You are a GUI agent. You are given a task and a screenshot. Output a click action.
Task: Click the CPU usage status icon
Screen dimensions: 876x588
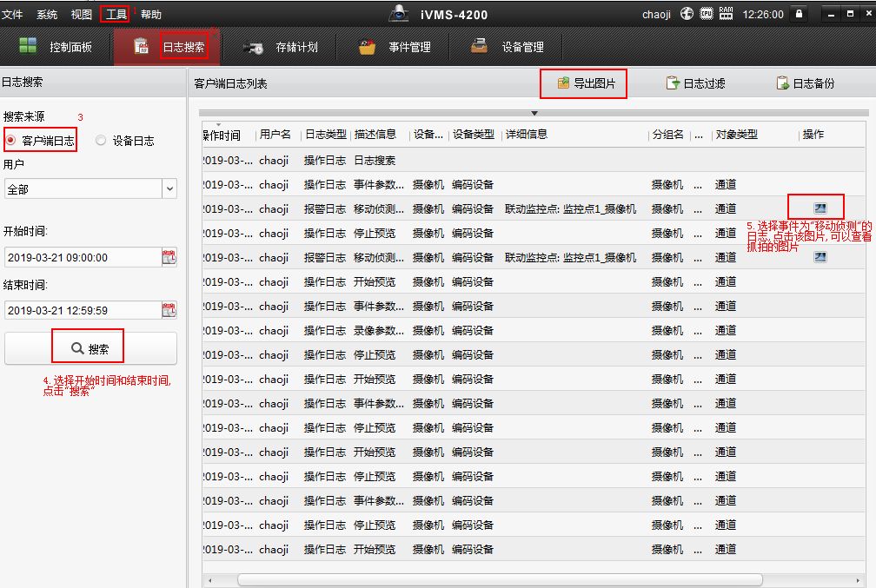[707, 14]
